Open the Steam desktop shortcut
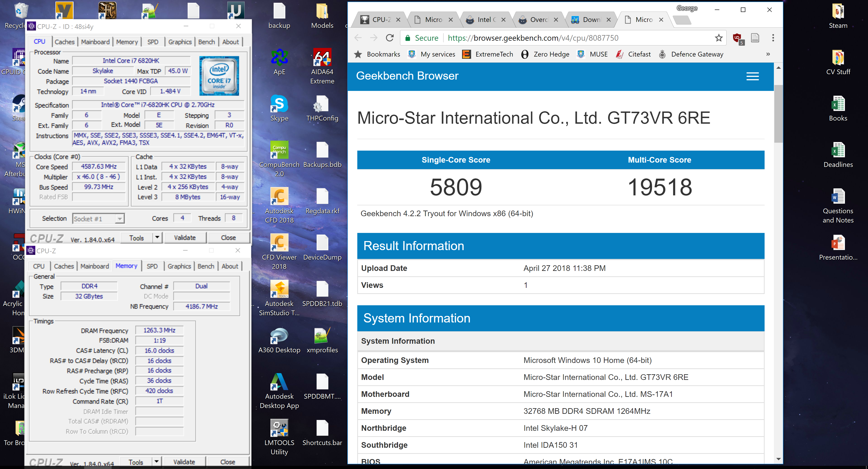Screen dimensions: 868x469 (x=838, y=15)
